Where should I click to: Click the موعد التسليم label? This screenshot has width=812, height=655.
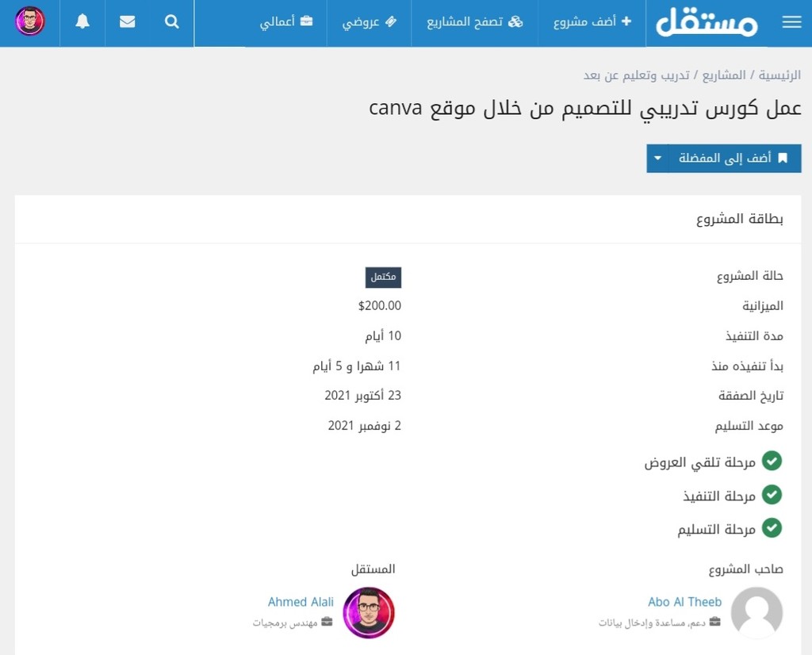[x=749, y=426]
